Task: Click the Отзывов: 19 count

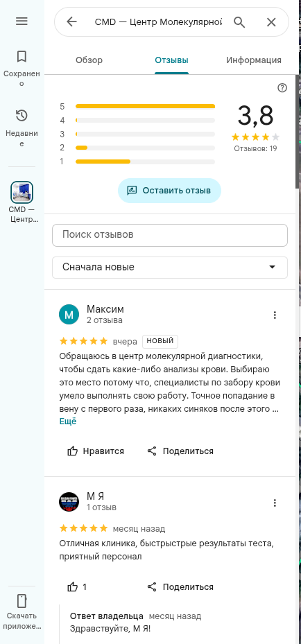Action: point(255,148)
